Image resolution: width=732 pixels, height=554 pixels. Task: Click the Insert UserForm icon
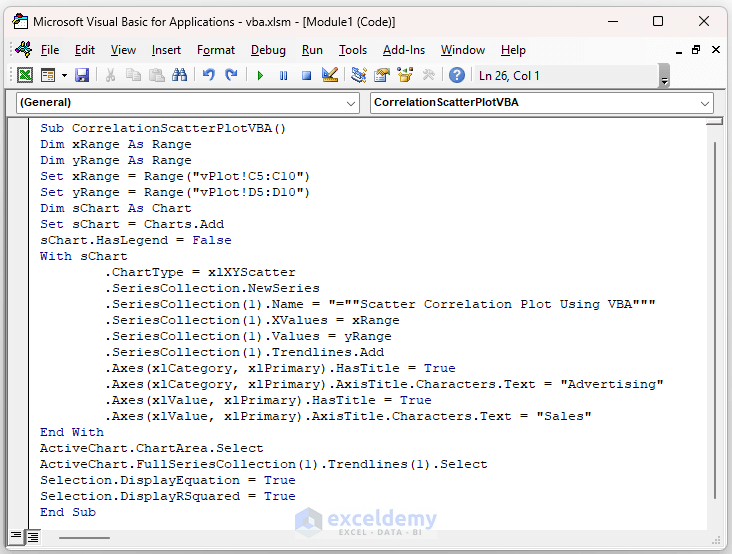coord(48,75)
